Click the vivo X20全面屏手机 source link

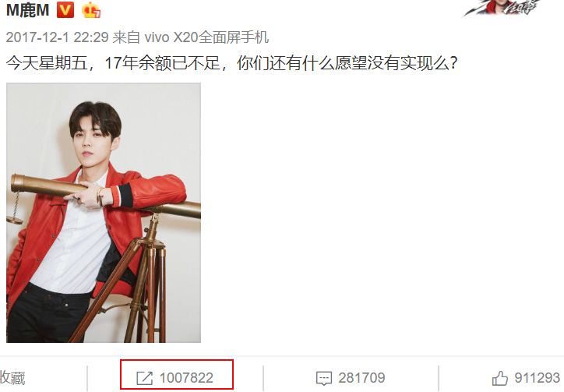coord(206,37)
